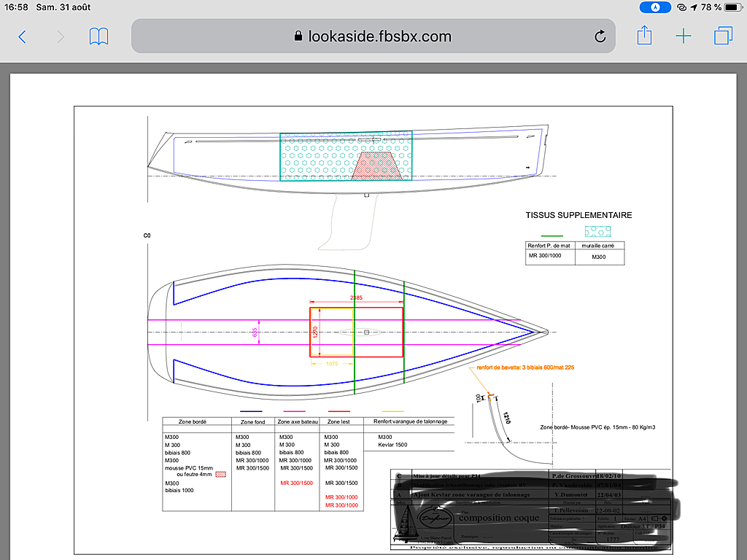This screenshot has width=747, height=560.
Task: Tap the clock showing 16:58
Action: [x=16, y=7]
